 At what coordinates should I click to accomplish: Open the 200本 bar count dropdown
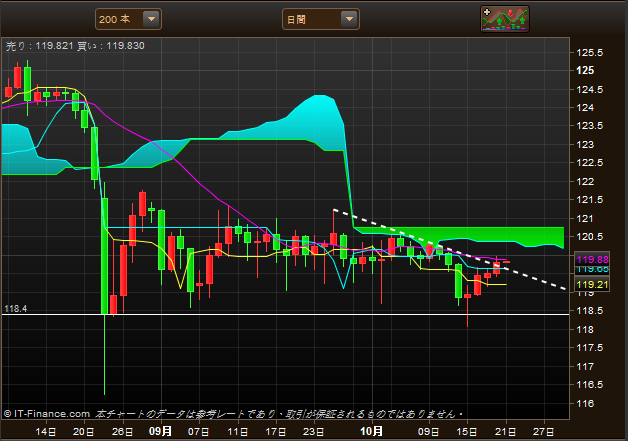[128, 19]
